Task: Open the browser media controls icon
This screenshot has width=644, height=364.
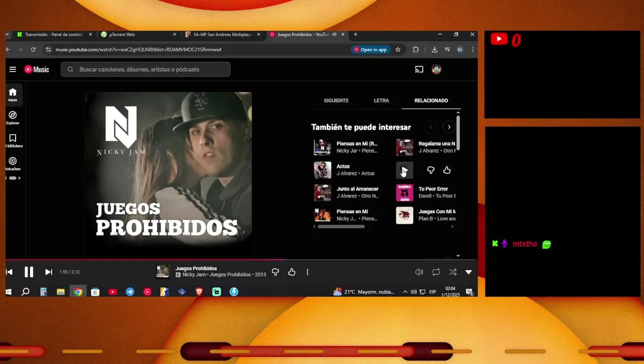Action: pyautogui.click(x=447, y=50)
